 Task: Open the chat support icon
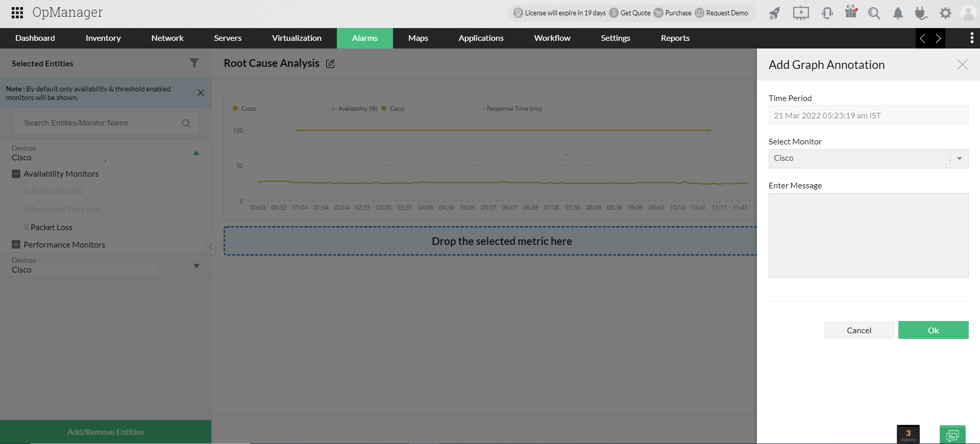coord(952,435)
